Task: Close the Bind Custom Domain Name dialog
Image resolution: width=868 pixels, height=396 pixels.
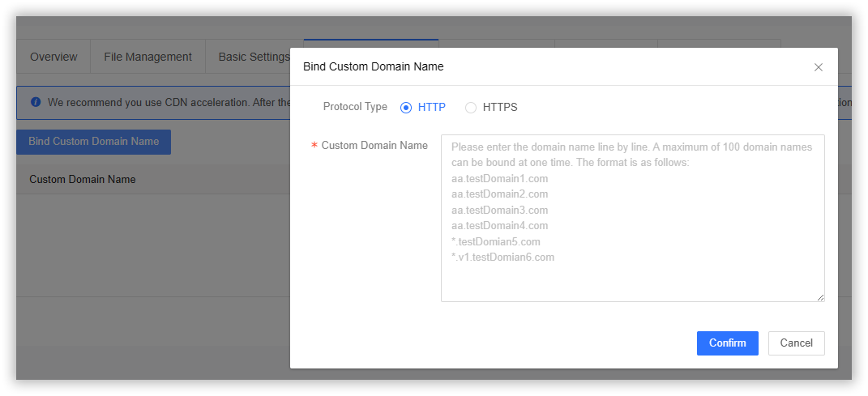Action: point(818,67)
